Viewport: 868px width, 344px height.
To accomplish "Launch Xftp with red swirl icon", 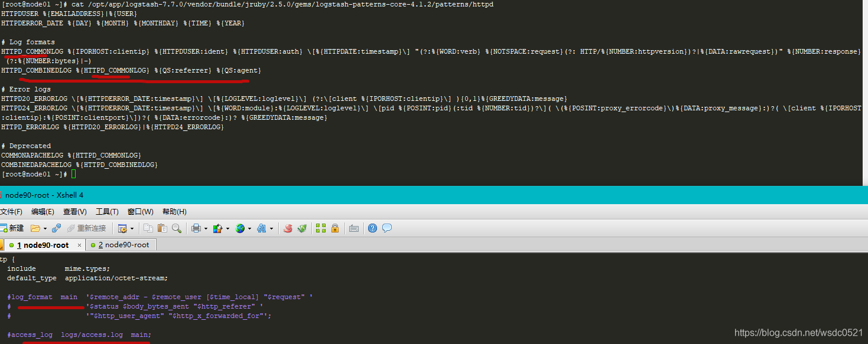I will 288,228.
